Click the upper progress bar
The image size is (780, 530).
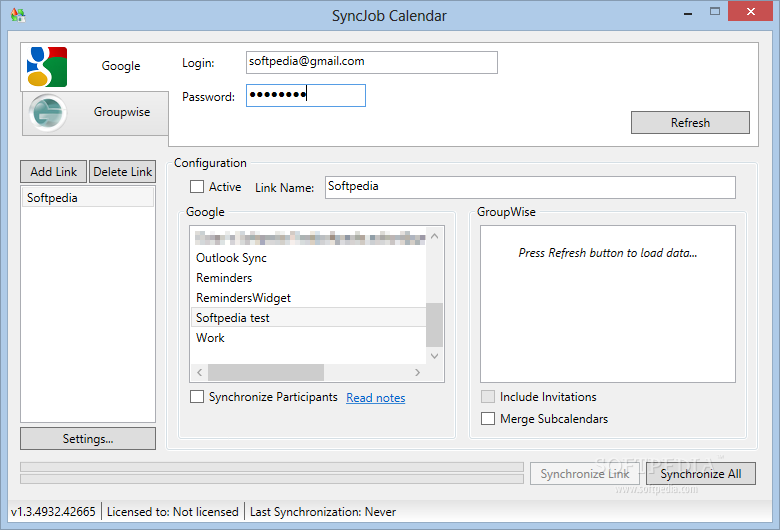click(272, 467)
